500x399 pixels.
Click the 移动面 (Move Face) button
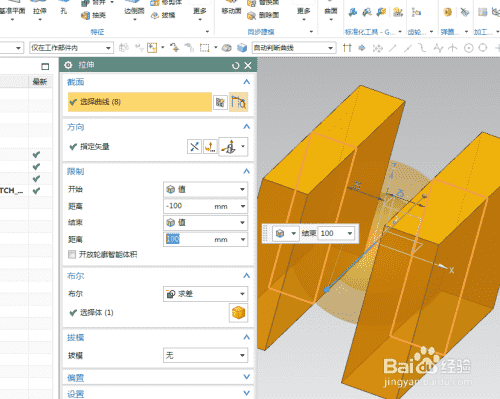231,11
